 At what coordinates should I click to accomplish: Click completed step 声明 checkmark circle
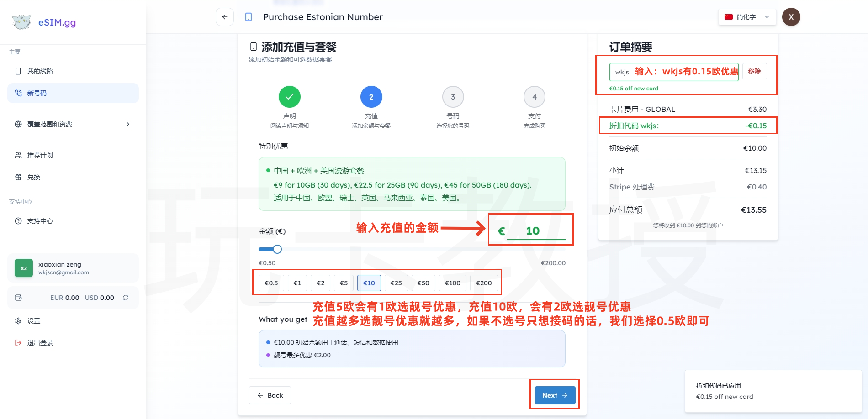click(x=290, y=97)
